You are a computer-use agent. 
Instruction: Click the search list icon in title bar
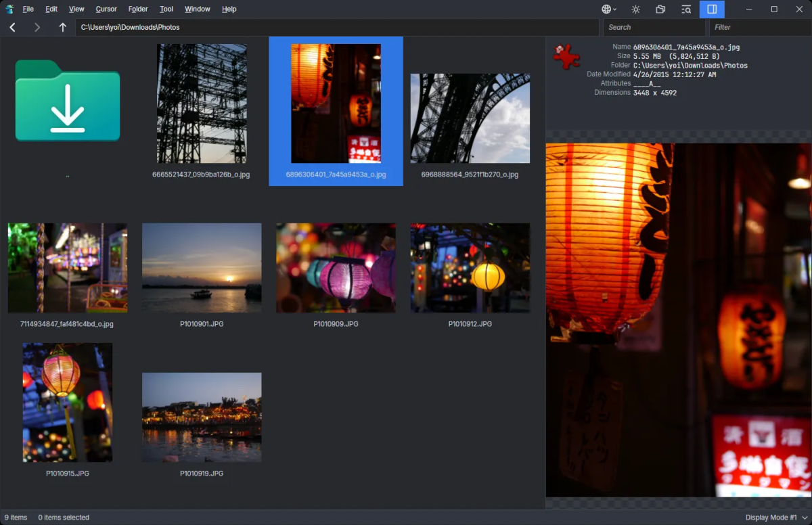[686, 9]
